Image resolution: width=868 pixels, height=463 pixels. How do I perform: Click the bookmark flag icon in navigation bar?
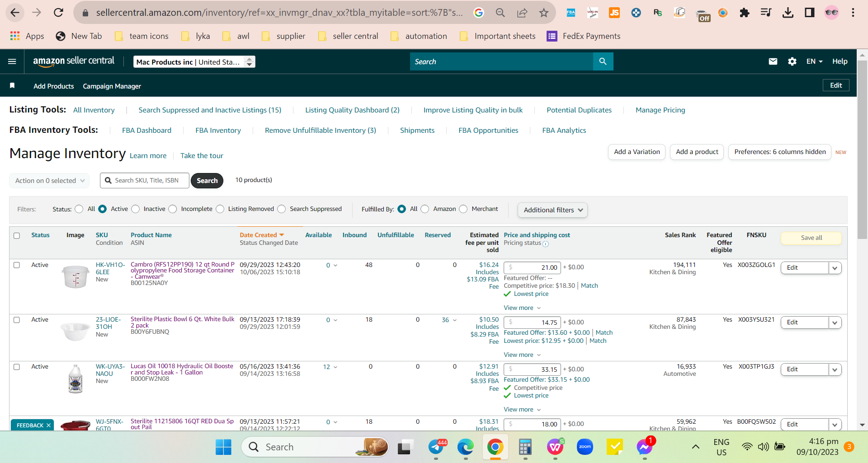coord(12,85)
